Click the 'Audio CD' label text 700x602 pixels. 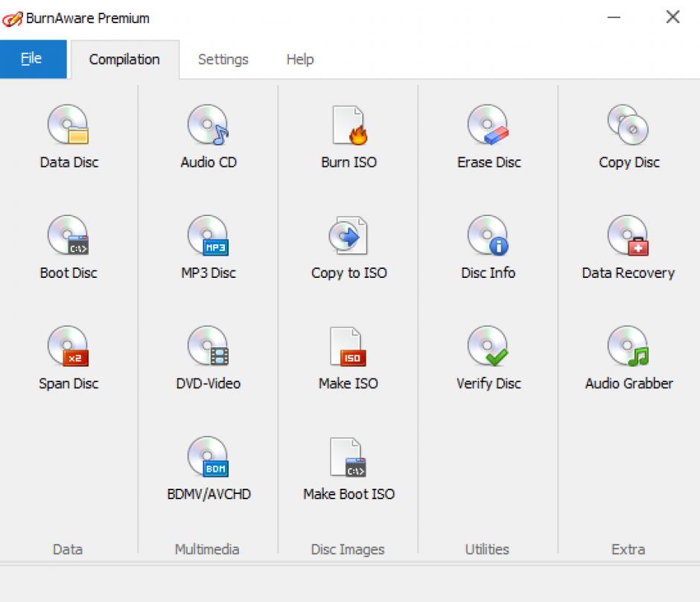pos(209,162)
